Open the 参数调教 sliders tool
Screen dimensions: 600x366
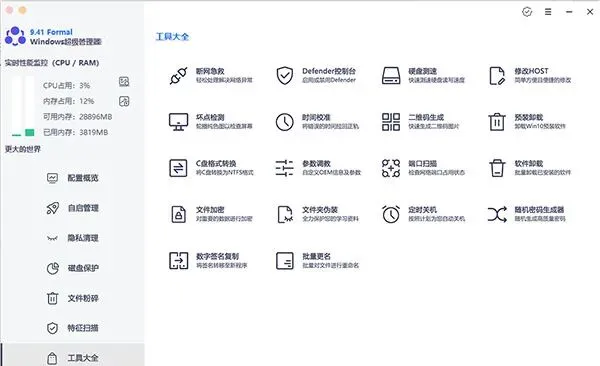pyautogui.click(x=318, y=168)
